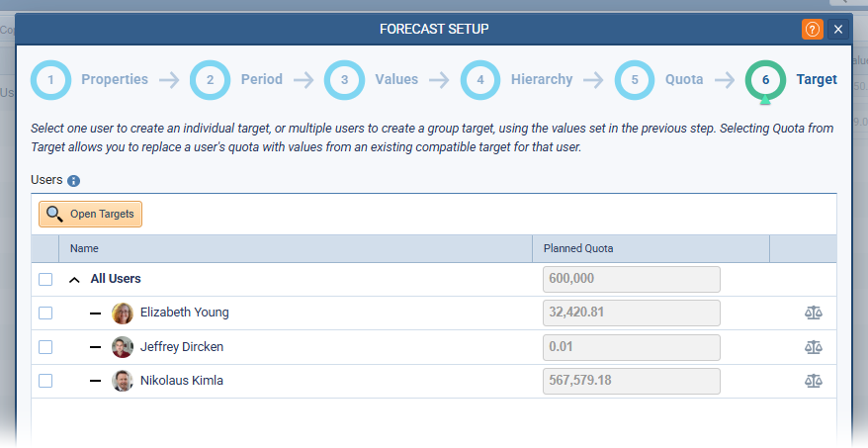Screen dimensions: 868x448
Task: Click the Open Targets button
Action: pos(91,214)
